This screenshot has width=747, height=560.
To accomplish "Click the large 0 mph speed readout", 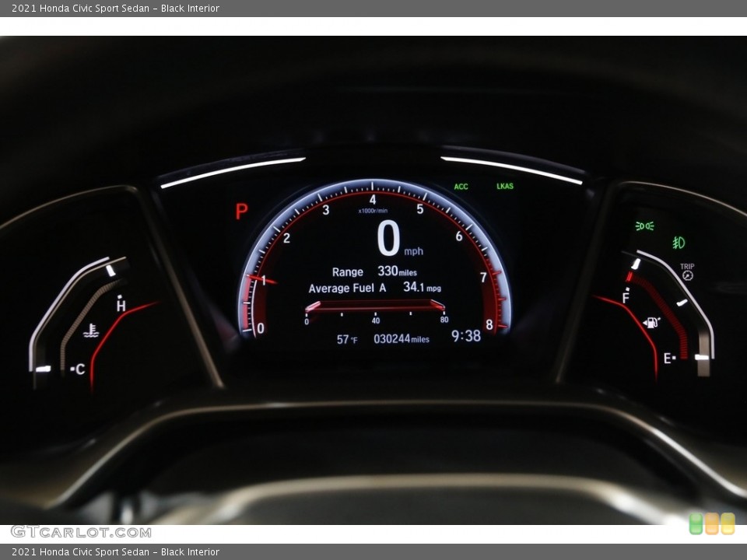I will click(x=399, y=238).
